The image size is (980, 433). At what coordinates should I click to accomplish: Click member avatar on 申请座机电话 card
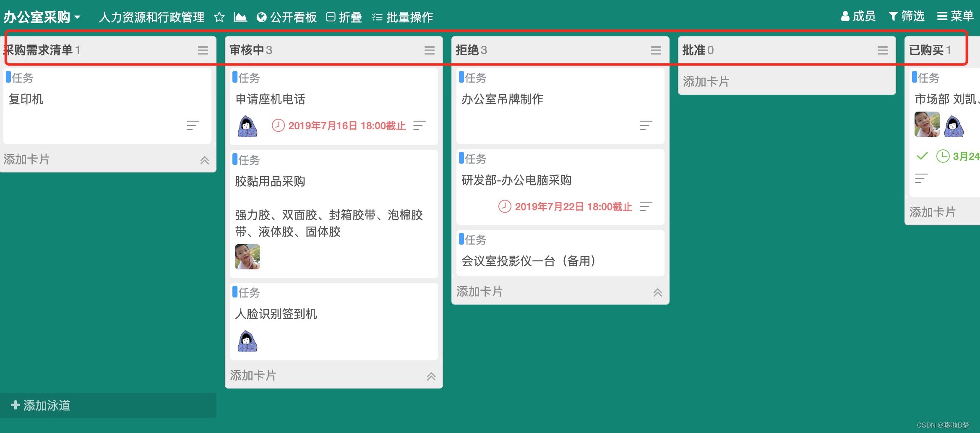[248, 126]
